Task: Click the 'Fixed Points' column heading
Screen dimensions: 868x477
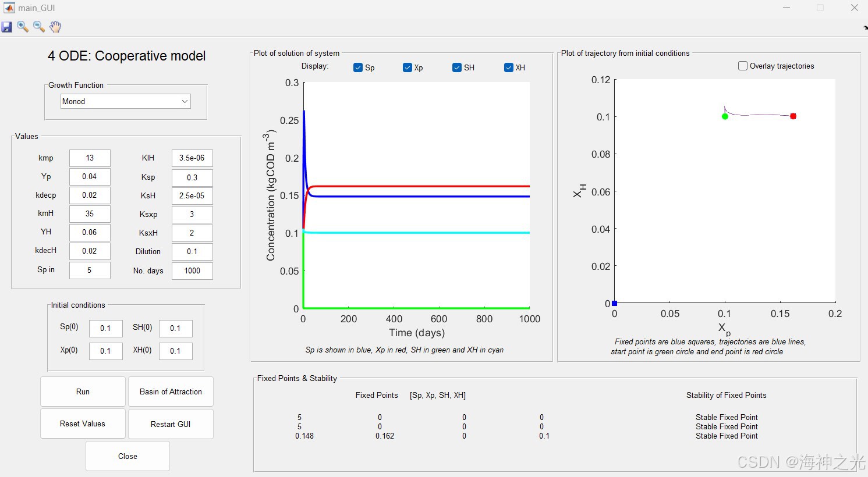Action: (x=377, y=395)
